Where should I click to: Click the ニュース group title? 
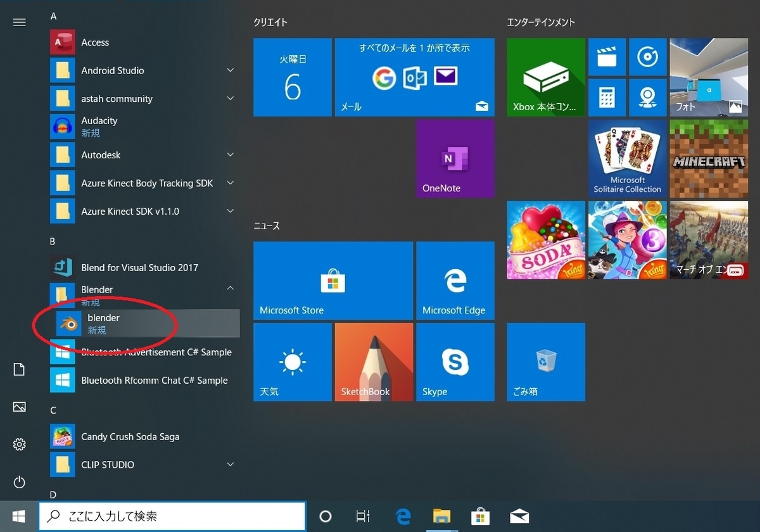267,225
